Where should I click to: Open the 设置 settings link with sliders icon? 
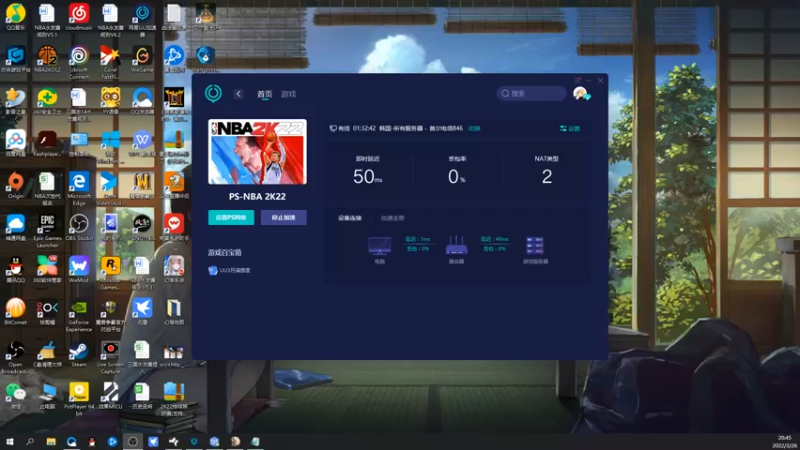[570, 129]
